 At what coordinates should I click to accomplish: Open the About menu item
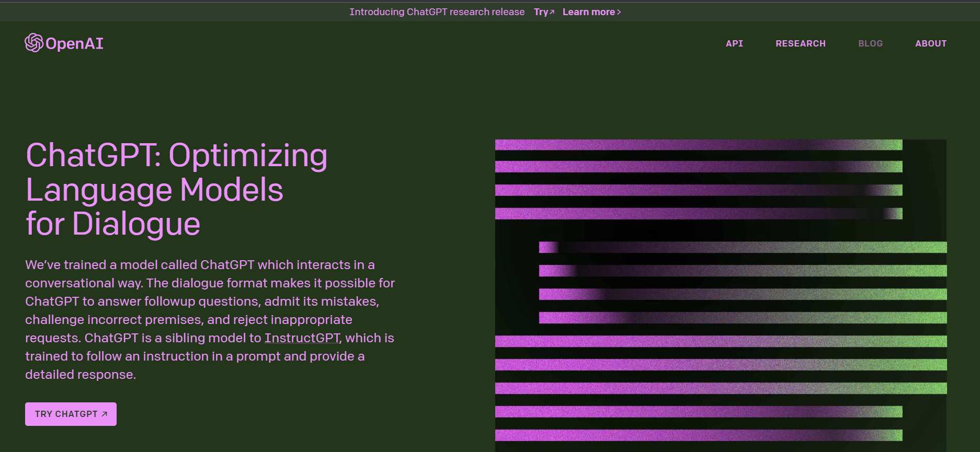click(931, 43)
